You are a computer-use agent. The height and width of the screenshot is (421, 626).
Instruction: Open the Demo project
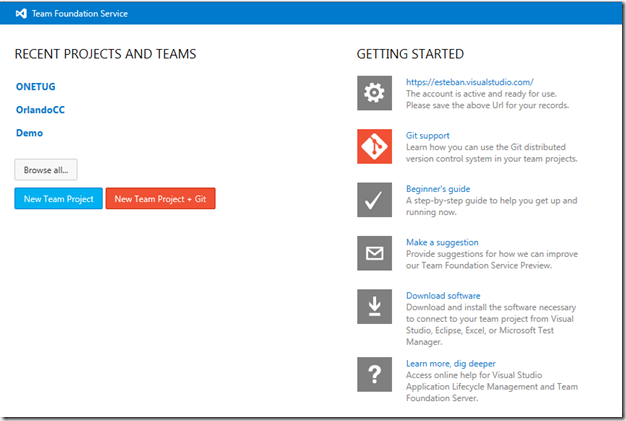(x=29, y=133)
